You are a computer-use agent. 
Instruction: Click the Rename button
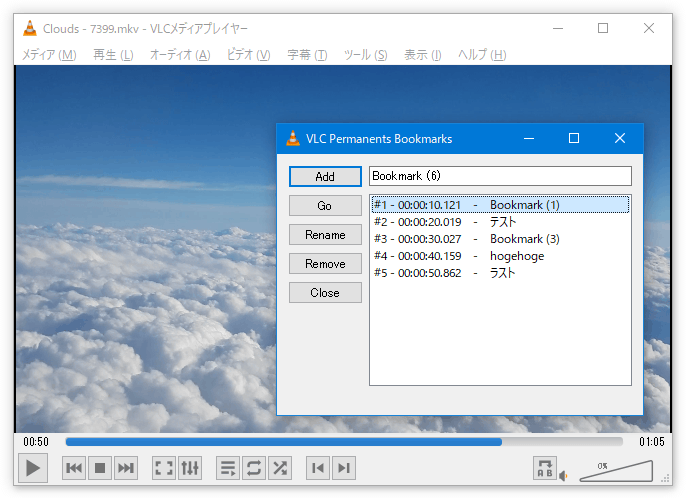point(325,235)
